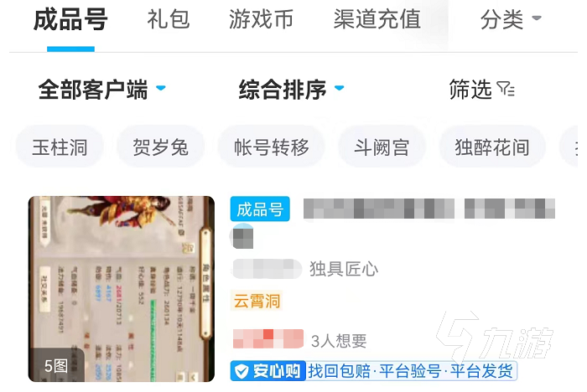Select the 斗阙宫 filter chip

pos(382,147)
